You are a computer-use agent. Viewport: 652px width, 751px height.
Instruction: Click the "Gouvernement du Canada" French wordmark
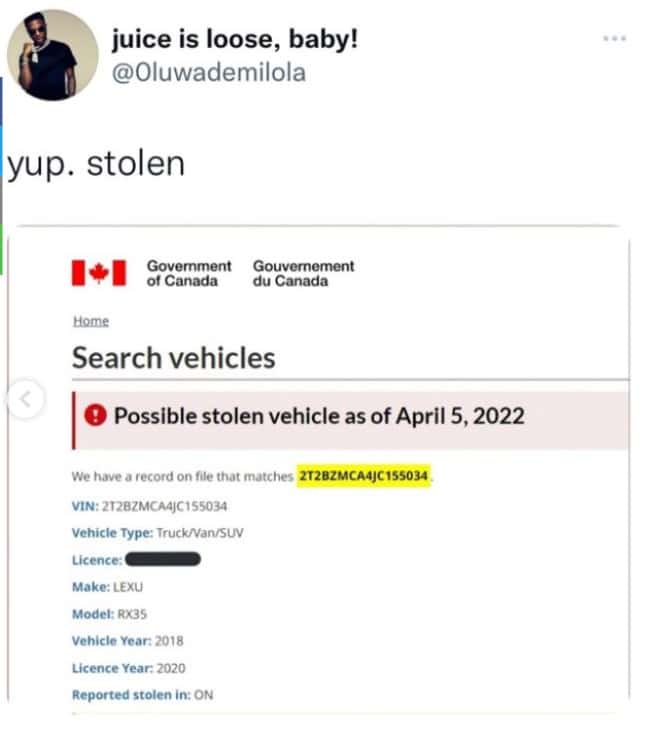[x=303, y=273]
